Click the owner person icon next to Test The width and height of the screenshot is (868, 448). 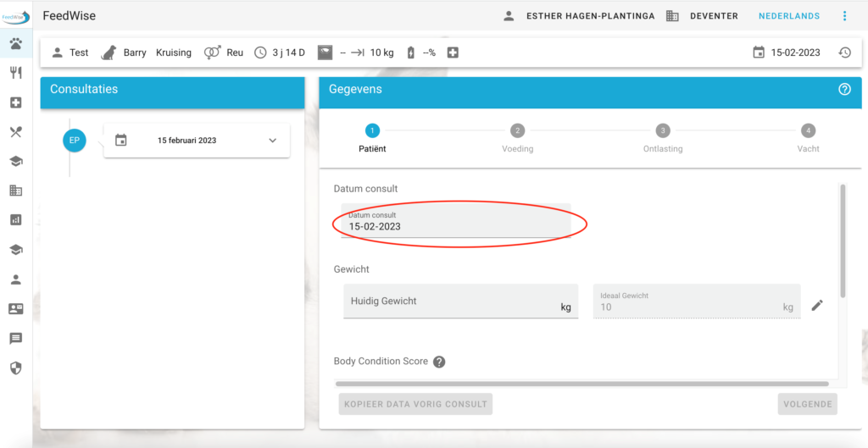tap(57, 53)
